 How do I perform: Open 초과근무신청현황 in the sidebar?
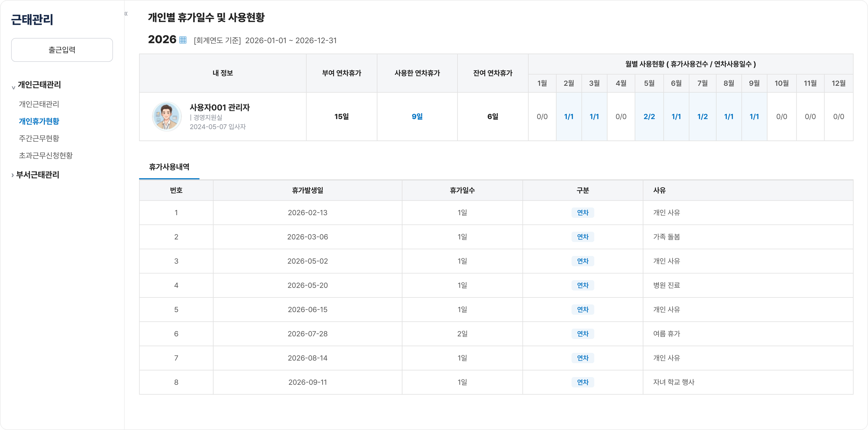pos(46,155)
